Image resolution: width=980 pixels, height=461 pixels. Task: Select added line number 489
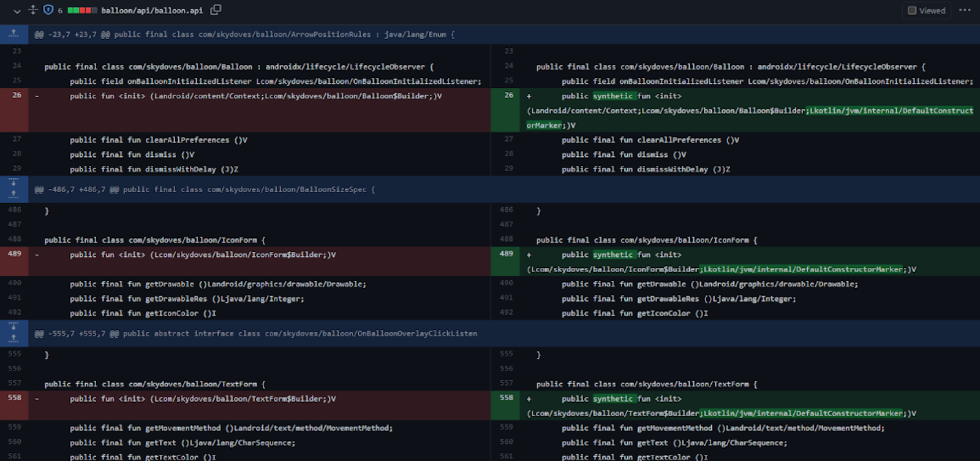506,254
